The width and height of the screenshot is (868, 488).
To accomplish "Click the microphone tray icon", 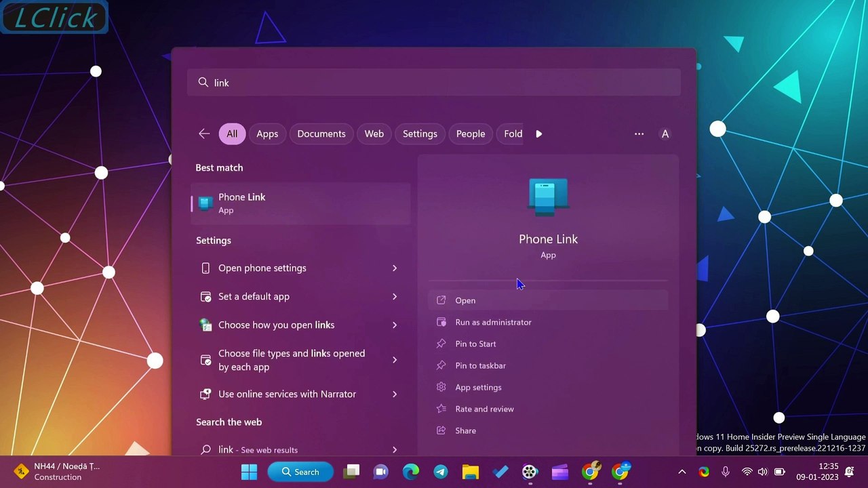I will (726, 472).
